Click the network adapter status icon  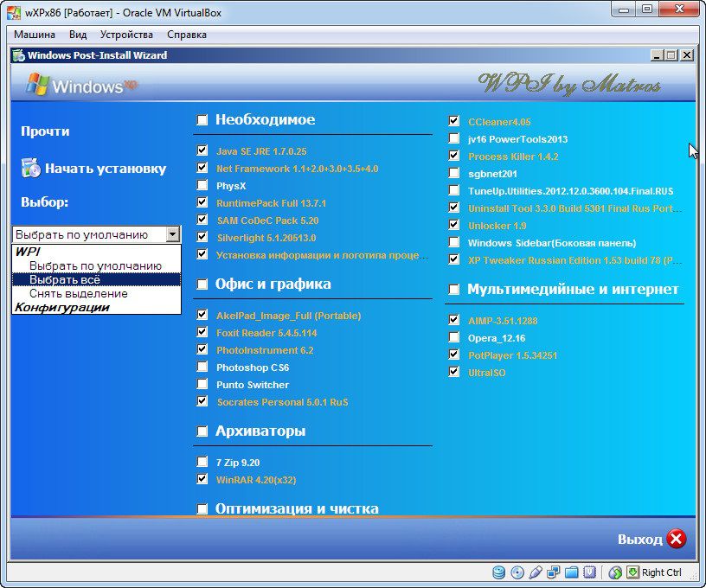[554, 572]
